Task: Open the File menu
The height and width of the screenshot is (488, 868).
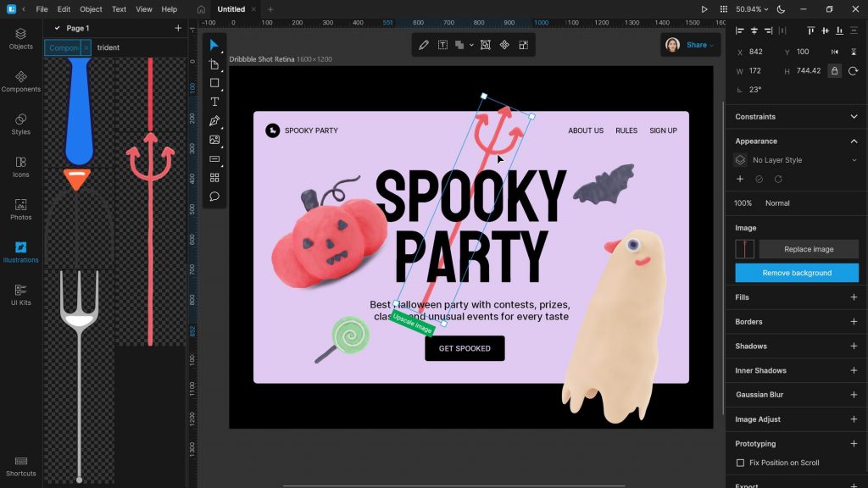Action: click(42, 9)
